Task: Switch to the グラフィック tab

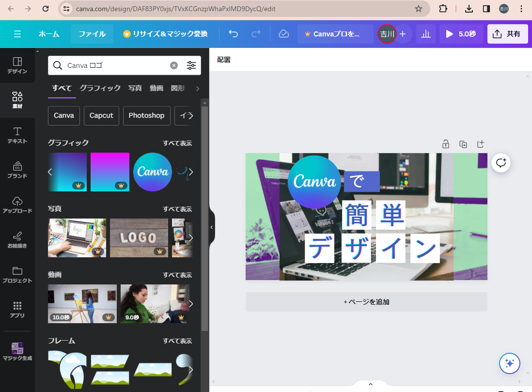Action: (x=100, y=88)
